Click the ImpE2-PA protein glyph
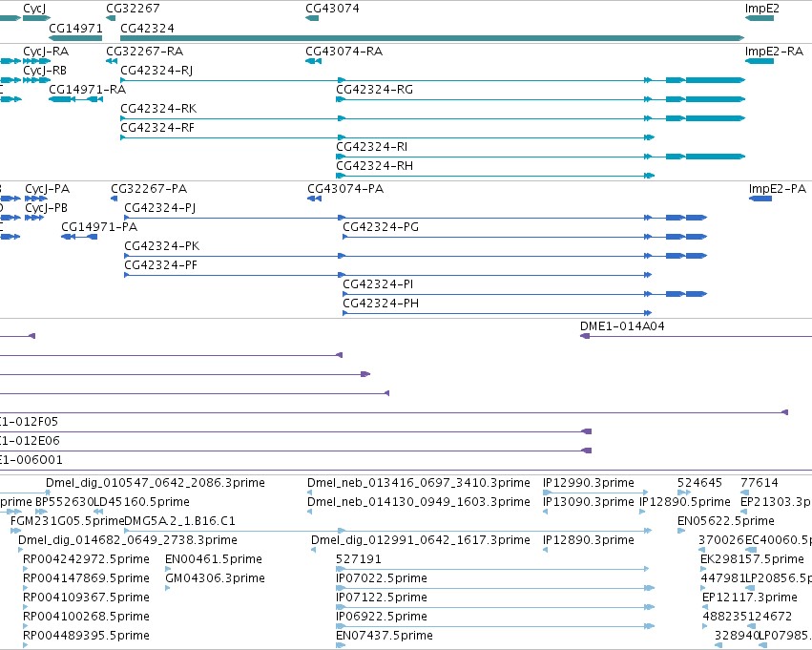Screen dimensions: 812x650 (760, 199)
